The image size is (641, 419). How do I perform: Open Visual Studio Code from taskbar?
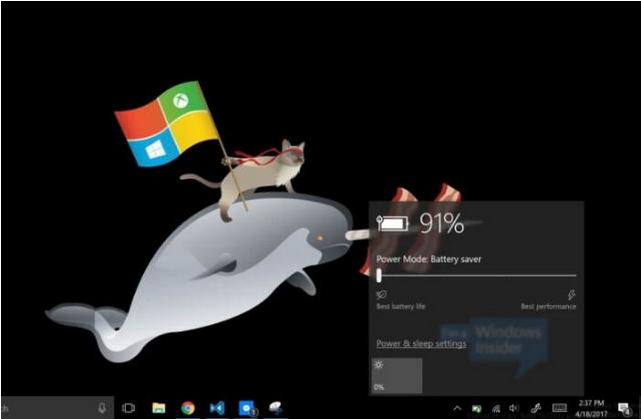coord(216,408)
